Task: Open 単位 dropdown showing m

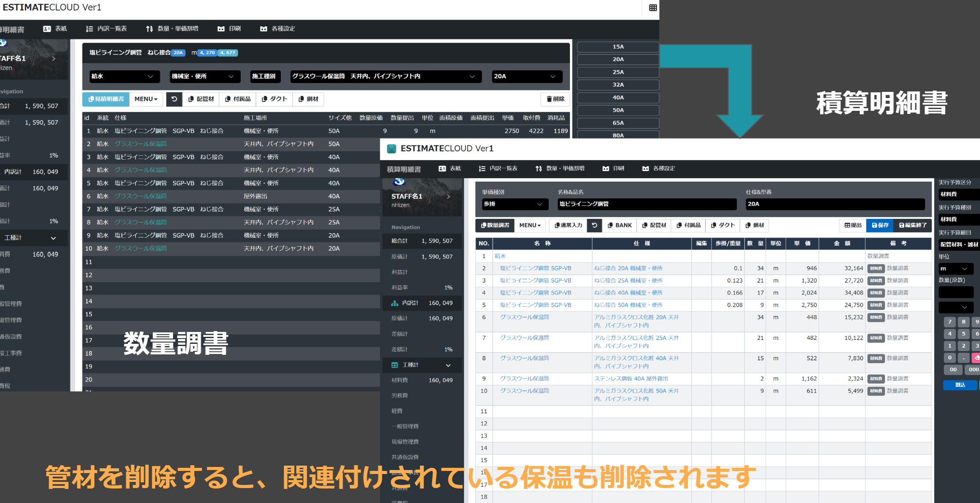Action: point(955,269)
